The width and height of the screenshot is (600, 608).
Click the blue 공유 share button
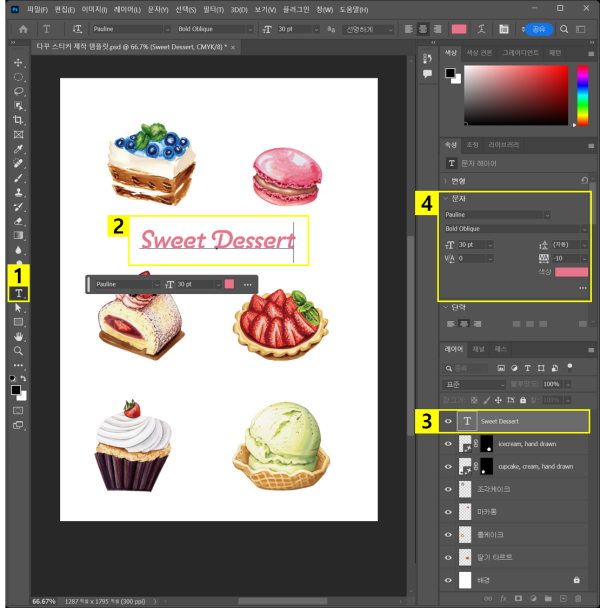[x=539, y=29]
